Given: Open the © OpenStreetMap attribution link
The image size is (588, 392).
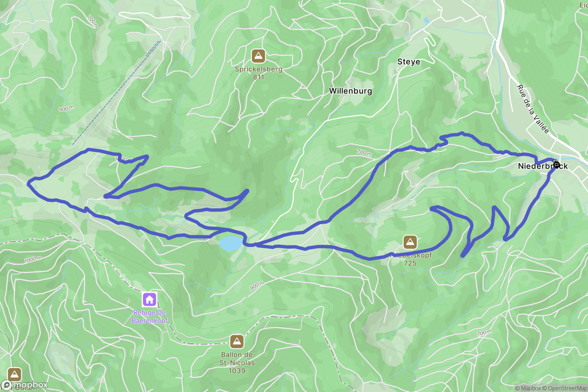Looking at the screenshot, I should (565, 388).
